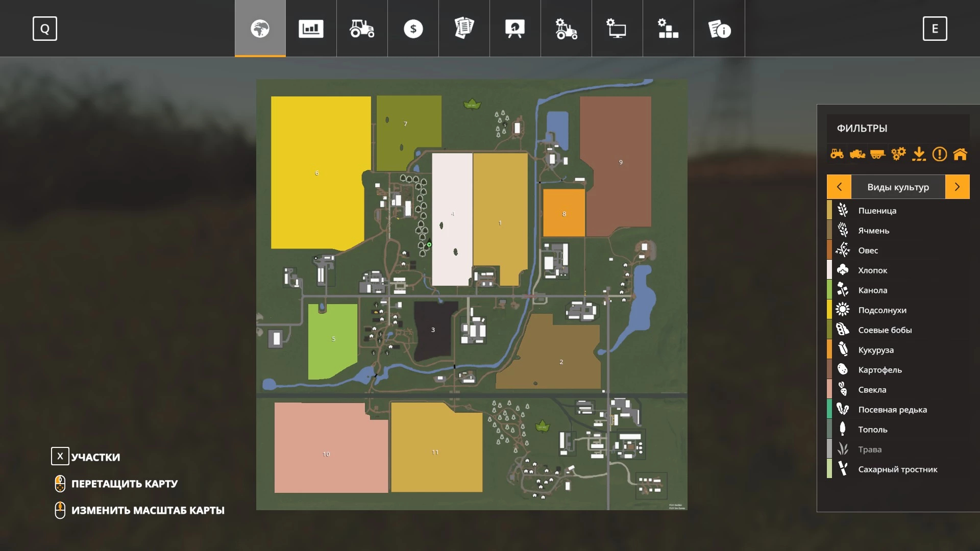Toggle the house filter icon
The image size is (980, 551).
click(960, 154)
